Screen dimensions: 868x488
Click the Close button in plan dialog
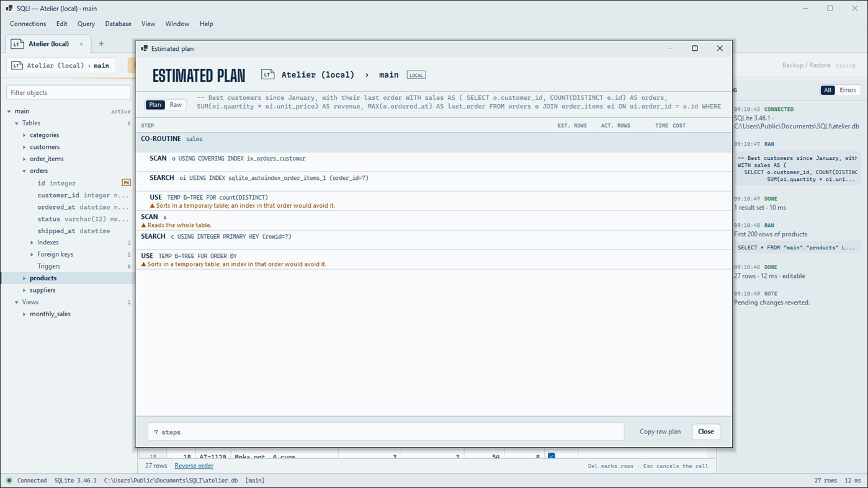click(706, 432)
